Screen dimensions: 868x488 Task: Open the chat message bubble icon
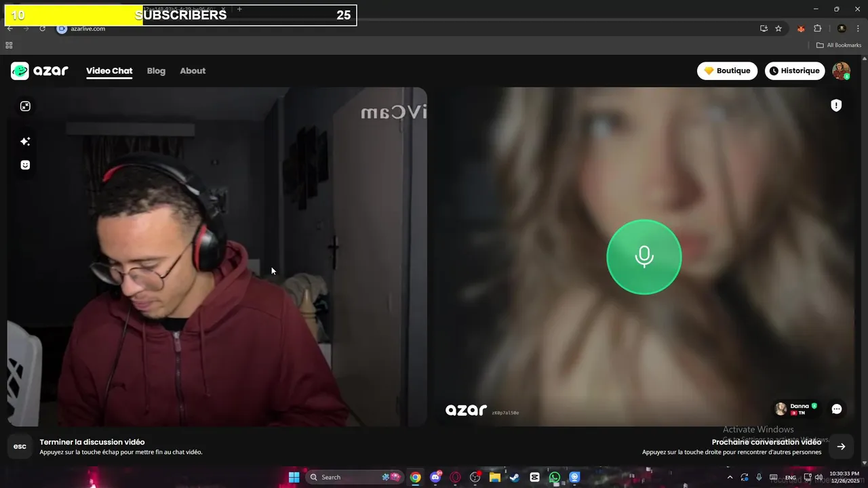837,409
